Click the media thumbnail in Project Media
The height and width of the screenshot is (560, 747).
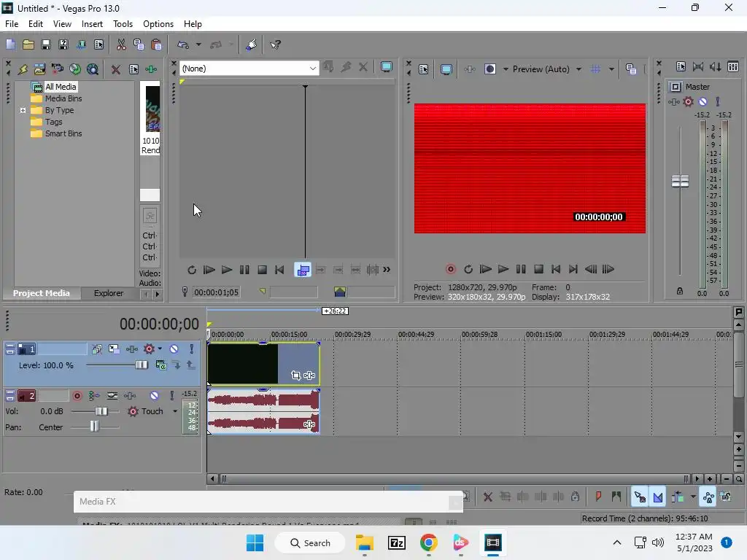click(152, 109)
